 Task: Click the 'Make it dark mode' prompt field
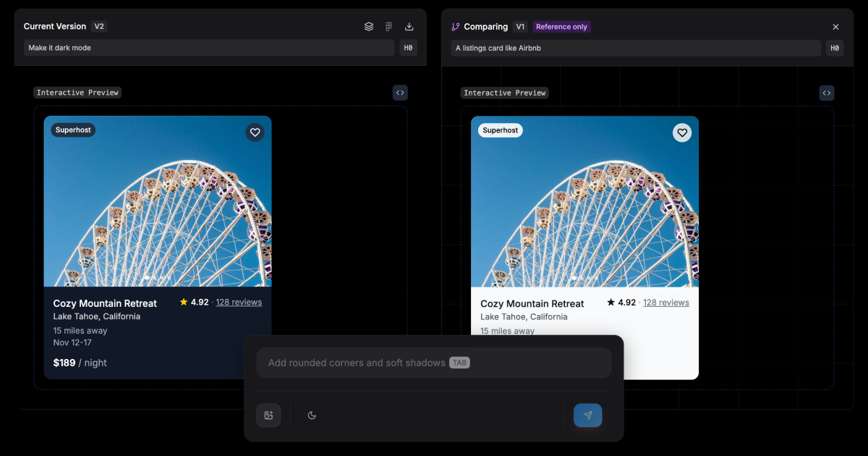click(209, 48)
